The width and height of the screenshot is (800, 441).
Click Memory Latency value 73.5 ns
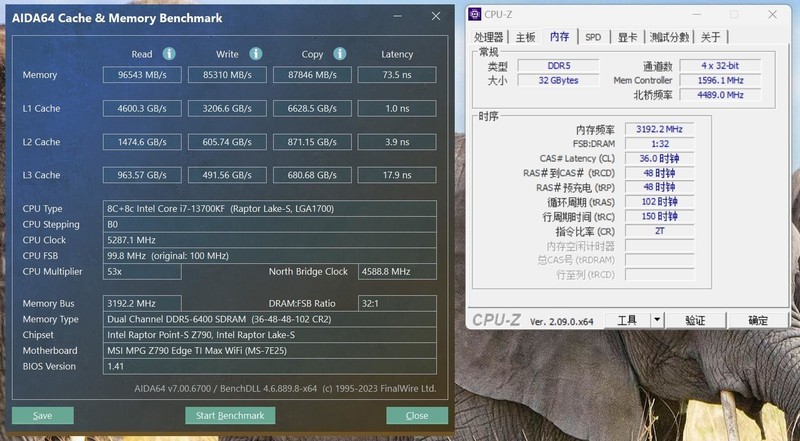(397, 75)
